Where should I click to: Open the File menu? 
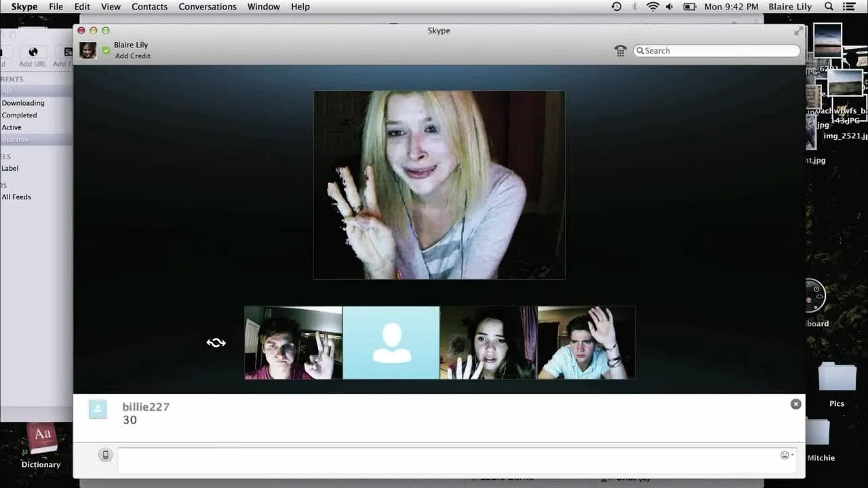(x=56, y=7)
